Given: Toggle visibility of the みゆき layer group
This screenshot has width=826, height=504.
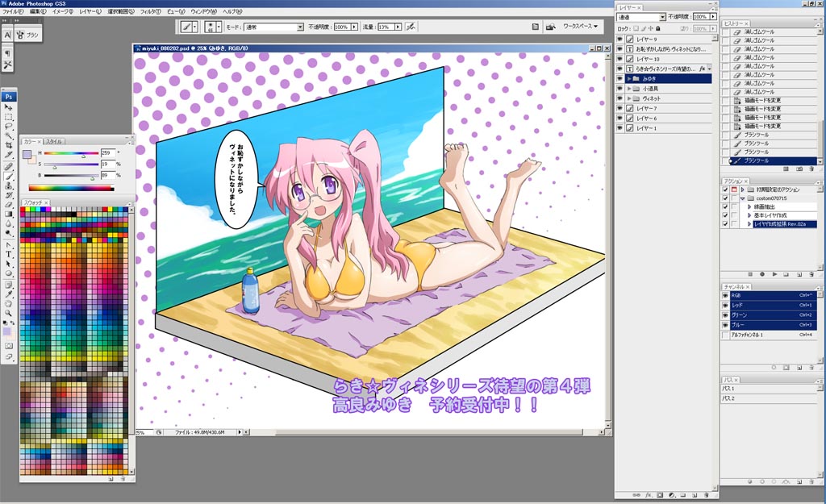Looking at the screenshot, I should point(620,78).
